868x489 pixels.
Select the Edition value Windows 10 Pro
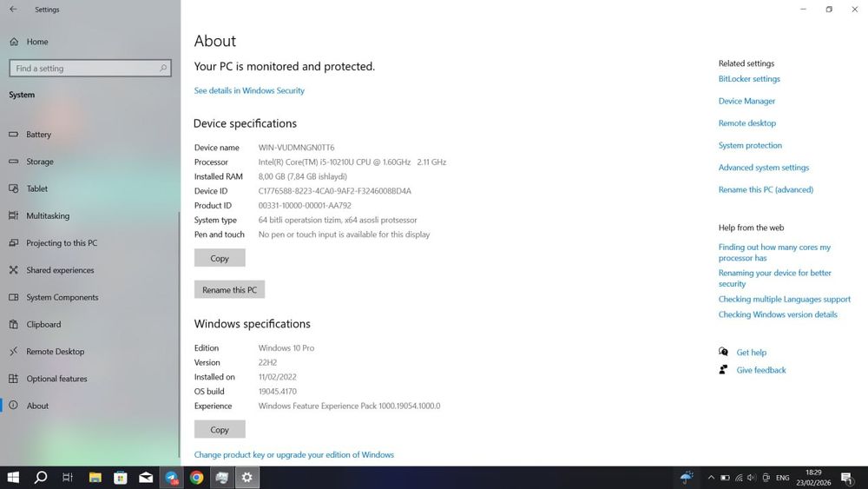pyautogui.click(x=286, y=348)
